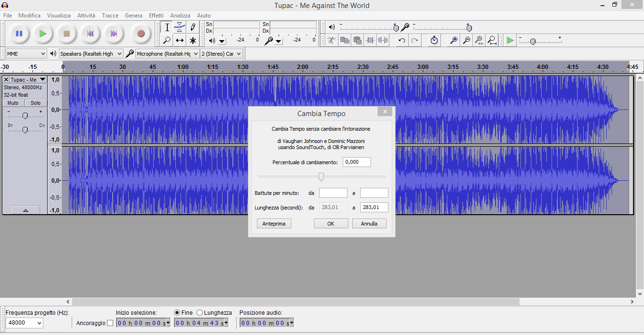The height and width of the screenshot is (335, 644).
Task: Open the Effetti menu
Action: (157, 16)
